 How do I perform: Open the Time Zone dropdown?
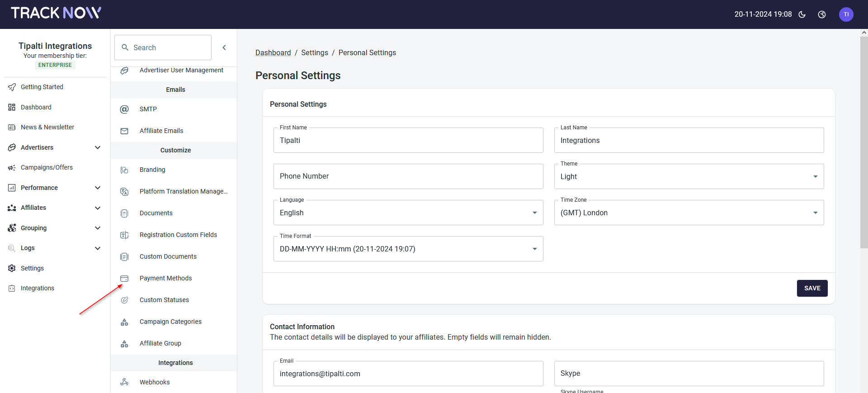coord(689,213)
